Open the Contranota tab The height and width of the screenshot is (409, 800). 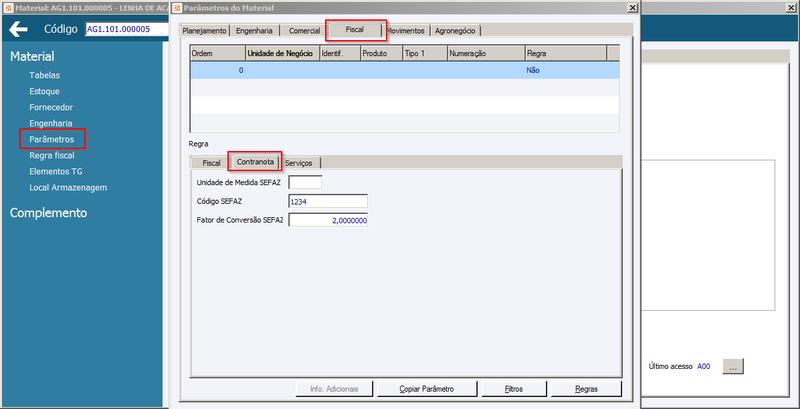tap(255, 162)
